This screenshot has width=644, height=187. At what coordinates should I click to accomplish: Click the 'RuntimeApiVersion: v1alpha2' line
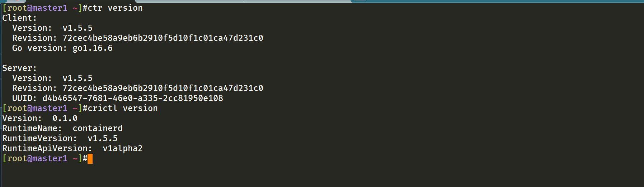point(72,148)
